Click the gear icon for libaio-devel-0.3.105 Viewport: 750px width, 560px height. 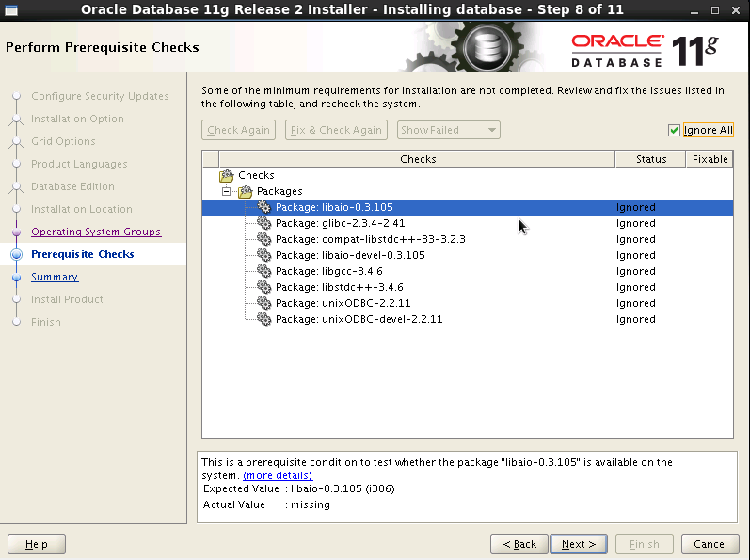tap(264, 255)
